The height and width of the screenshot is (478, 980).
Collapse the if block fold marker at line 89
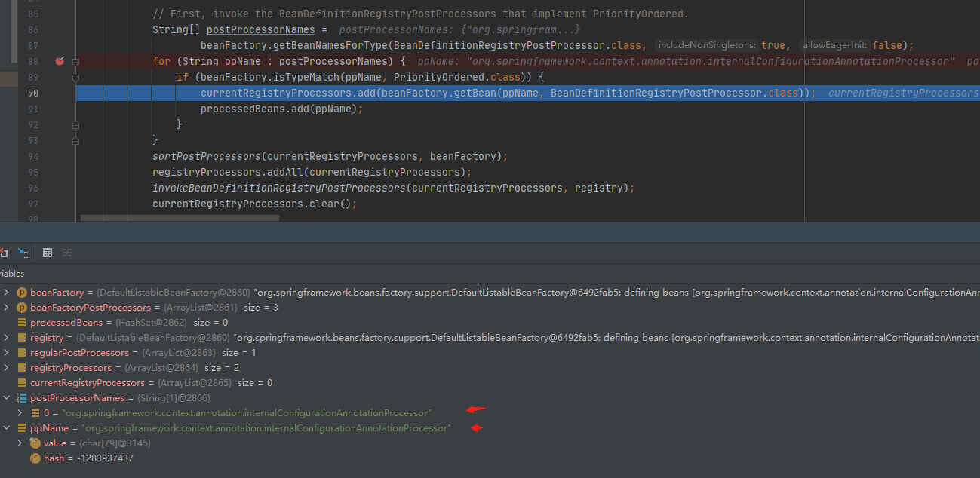point(75,78)
